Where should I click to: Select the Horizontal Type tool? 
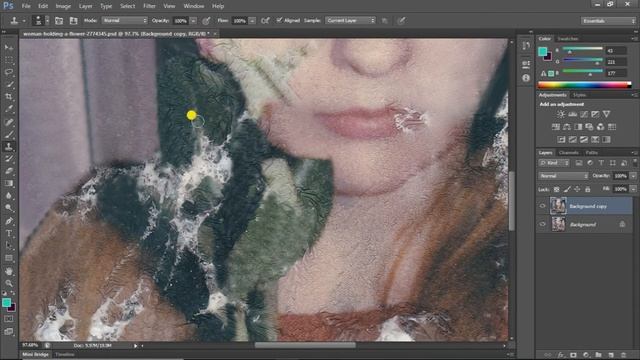coord(9,233)
